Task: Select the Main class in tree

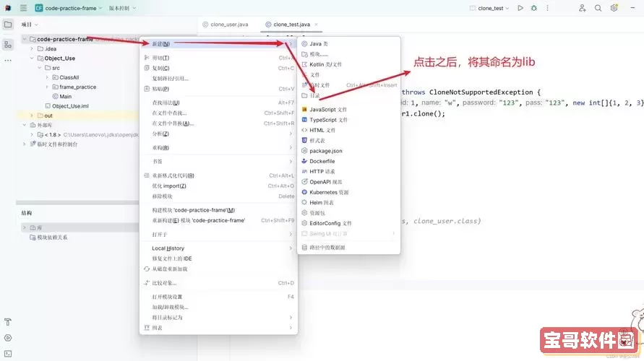Action: point(62,97)
